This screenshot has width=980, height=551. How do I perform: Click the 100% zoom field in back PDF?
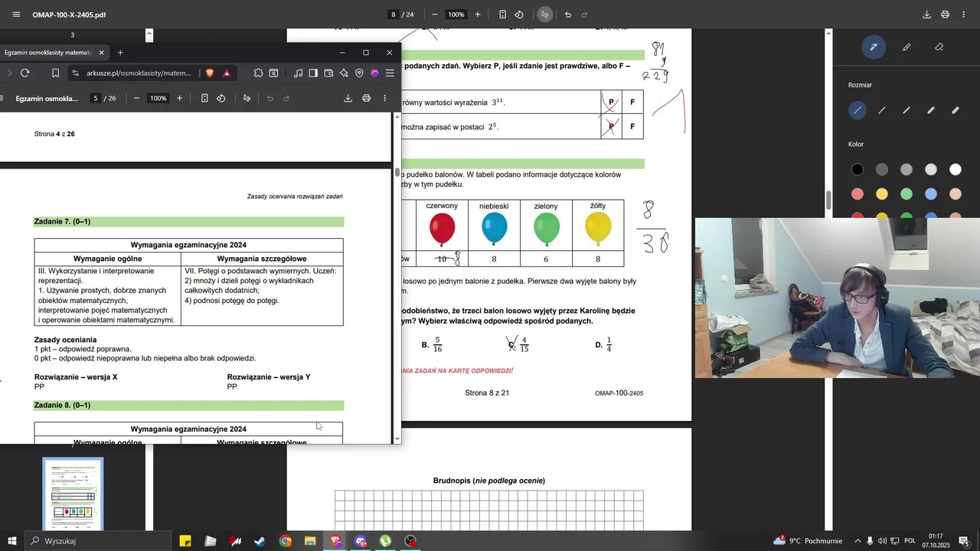pos(456,15)
